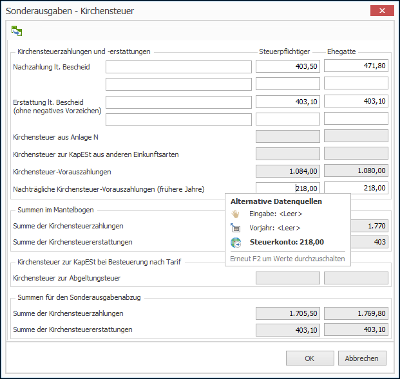Select the 'Eingabe: <Leer>' data source

pyautogui.click(x=276, y=214)
